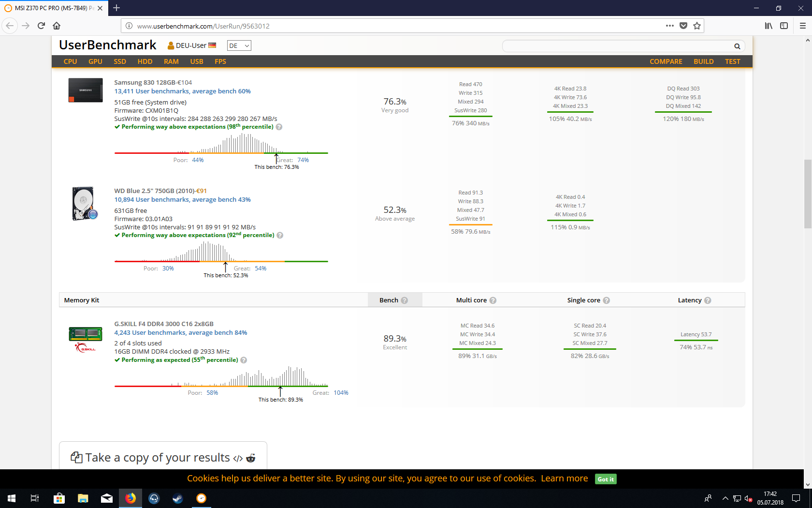Click the WD Blue hard drive thumbnail
812x508 pixels.
click(x=85, y=204)
